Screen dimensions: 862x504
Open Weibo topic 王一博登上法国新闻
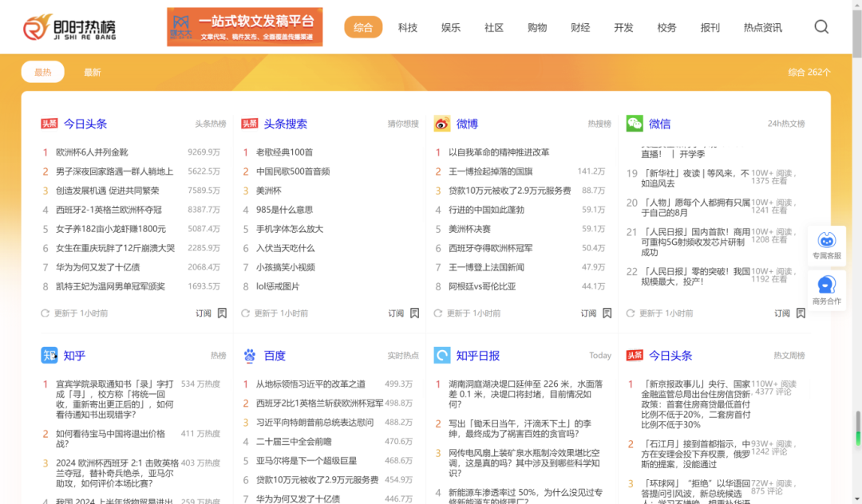pos(486,267)
